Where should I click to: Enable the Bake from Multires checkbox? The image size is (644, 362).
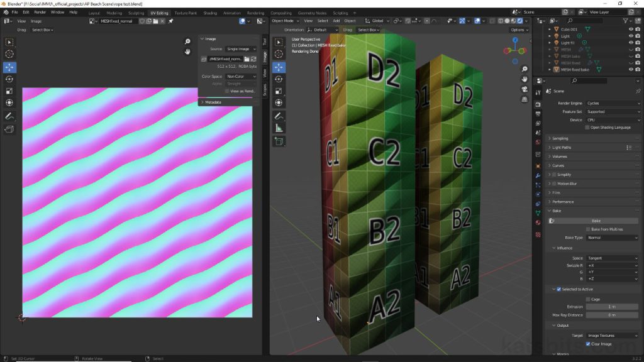(588, 229)
